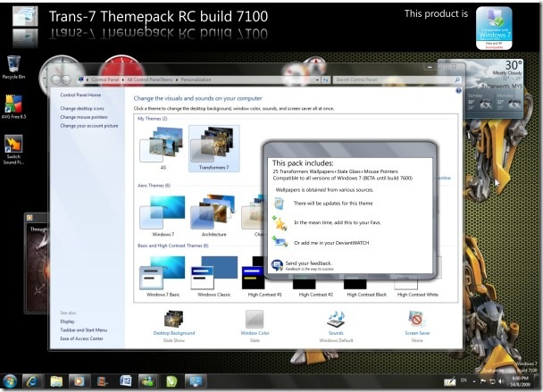Click the Search Control Panel field

[x=397, y=80]
